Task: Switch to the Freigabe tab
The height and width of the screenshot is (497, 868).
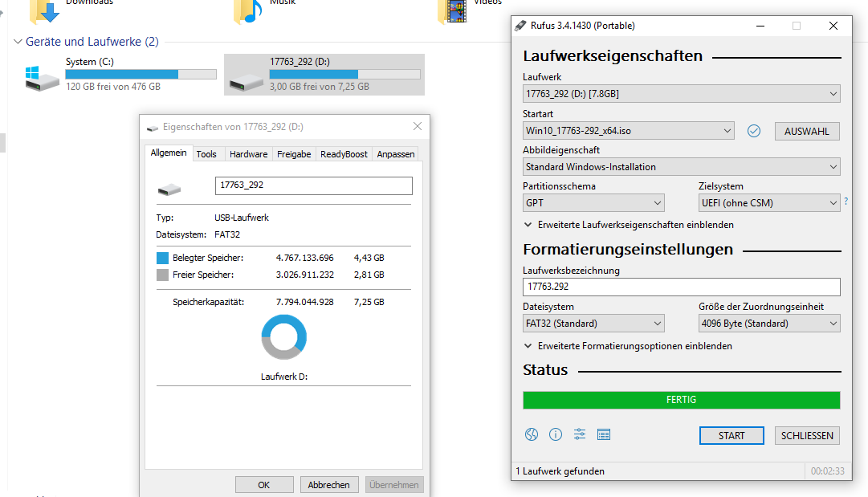Action: 294,154
